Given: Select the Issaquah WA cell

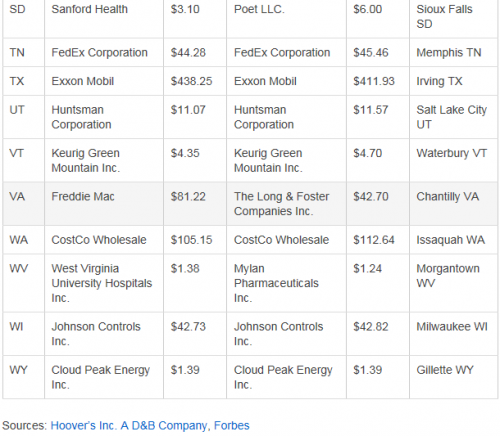Looking at the screenshot, I should click(454, 240).
